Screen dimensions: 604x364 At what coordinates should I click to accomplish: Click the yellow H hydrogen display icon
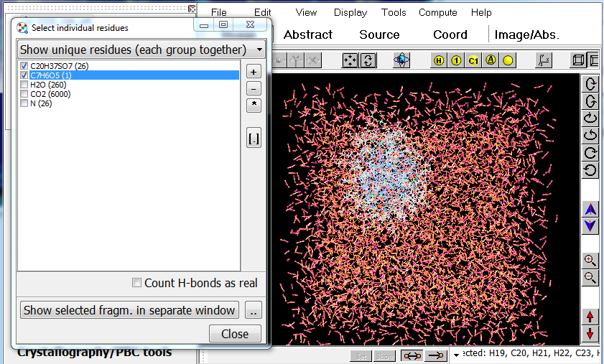[439, 61]
